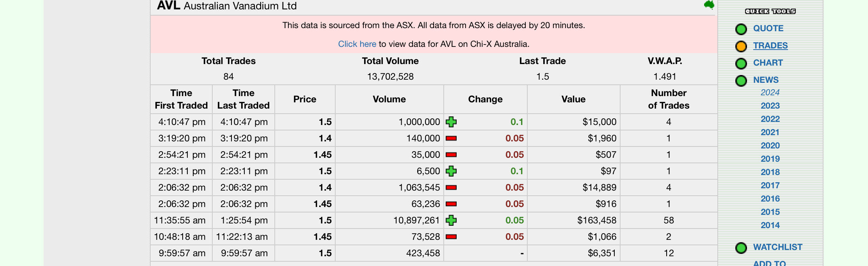Viewport: 868px width, 266px height.
Task: Click the green circle beside CHART
Action: coord(741,63)
